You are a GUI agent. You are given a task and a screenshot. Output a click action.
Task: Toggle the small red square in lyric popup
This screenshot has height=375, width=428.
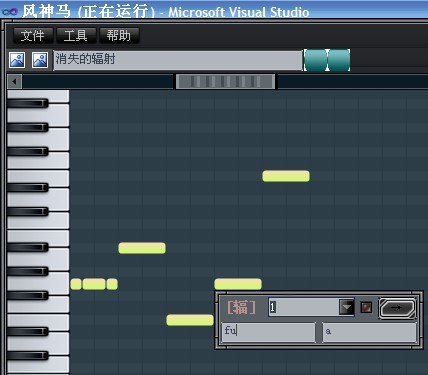click(366, 307)
